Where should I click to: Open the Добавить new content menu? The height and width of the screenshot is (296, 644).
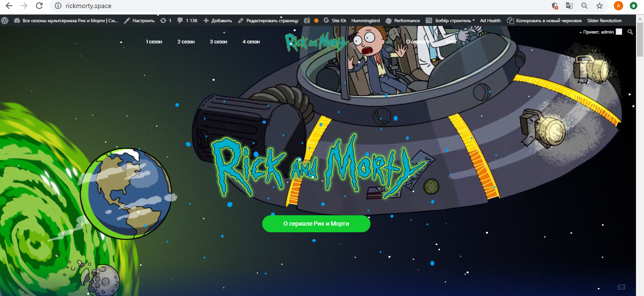pyautogui.click(x=218, y=20)
